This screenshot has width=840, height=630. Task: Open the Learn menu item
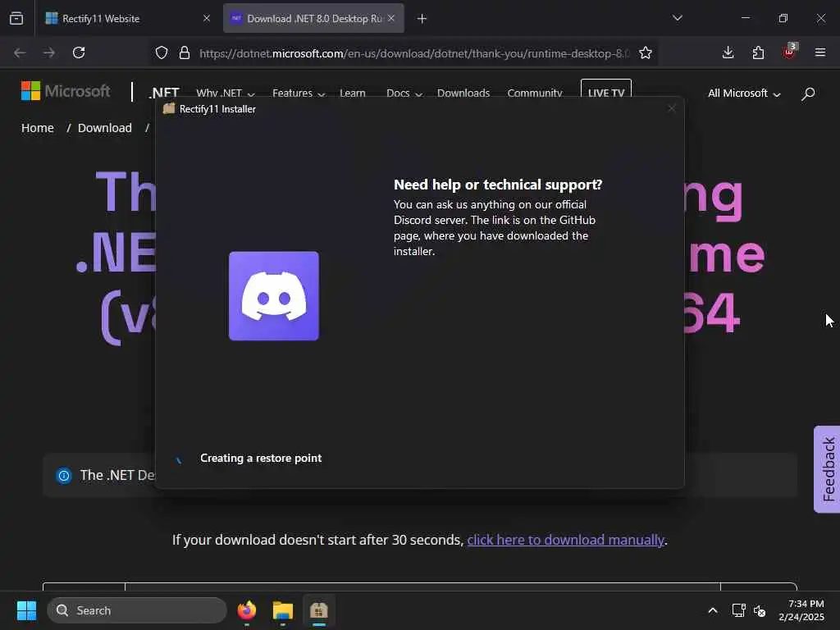click(x=353, y=94)
